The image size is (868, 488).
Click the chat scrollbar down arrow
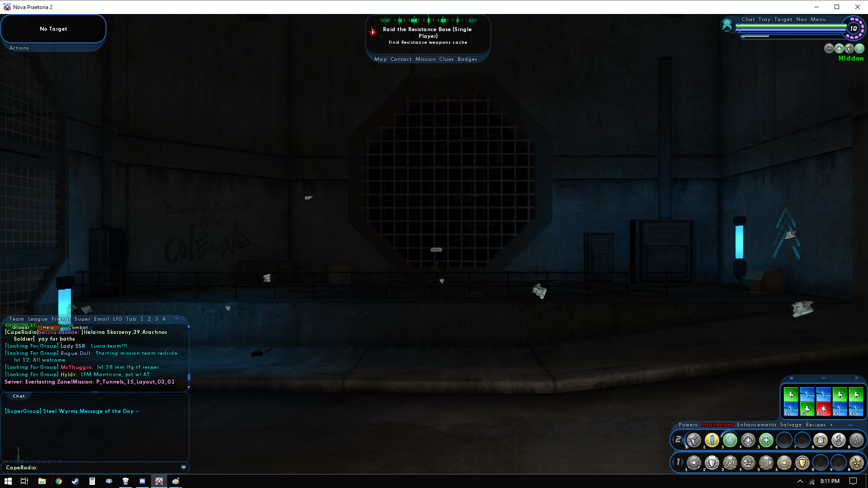[x=189, y=387]
